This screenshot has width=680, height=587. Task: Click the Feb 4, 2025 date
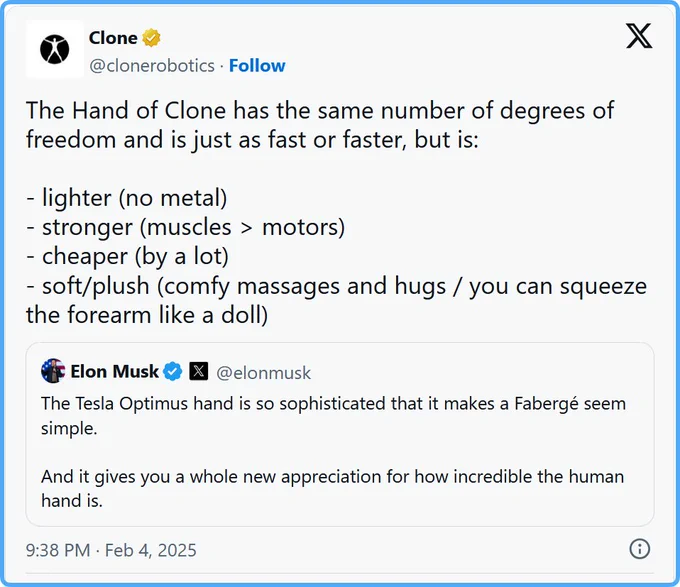150,550
